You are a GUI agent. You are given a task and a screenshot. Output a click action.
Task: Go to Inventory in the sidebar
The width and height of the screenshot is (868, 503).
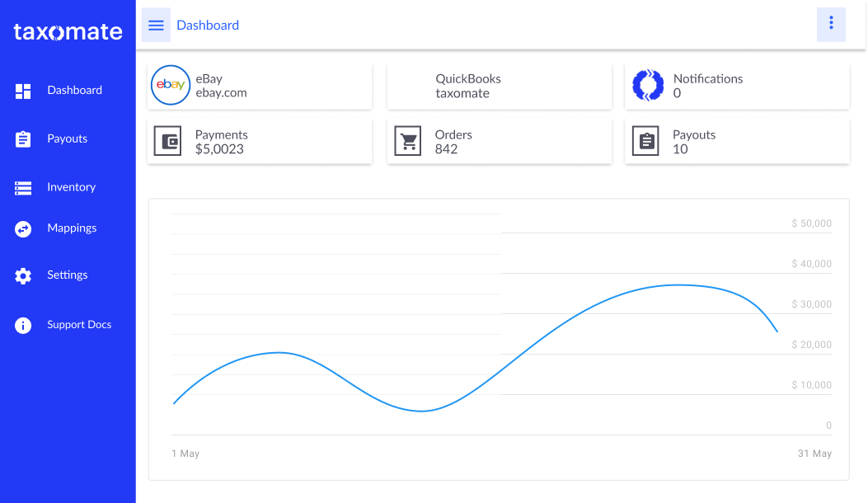pyautogui.click(x=71, y=187)
